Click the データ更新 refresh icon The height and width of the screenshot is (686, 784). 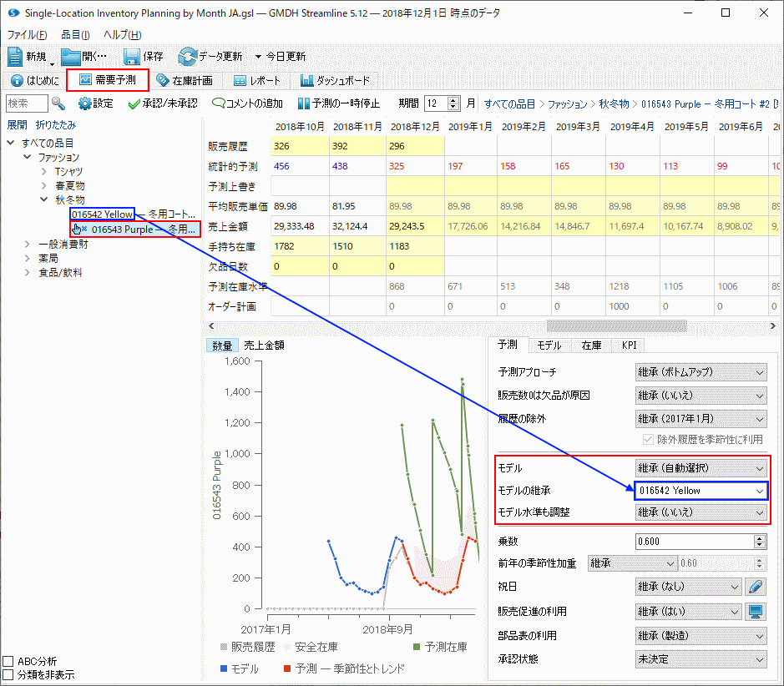187,57
